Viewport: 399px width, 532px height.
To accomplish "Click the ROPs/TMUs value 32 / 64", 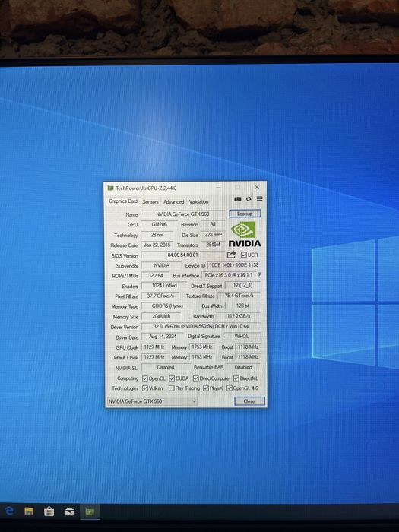I will [155, 275].
